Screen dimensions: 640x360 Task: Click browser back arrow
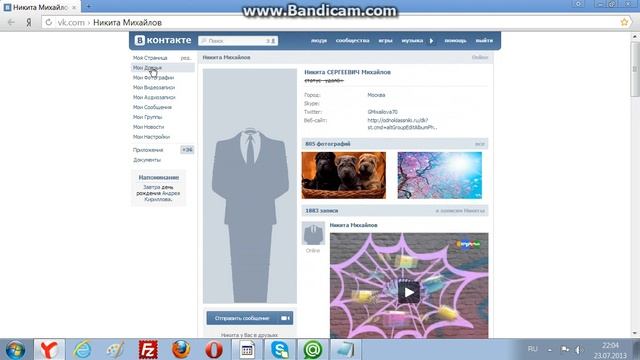(x=11, y=22)
